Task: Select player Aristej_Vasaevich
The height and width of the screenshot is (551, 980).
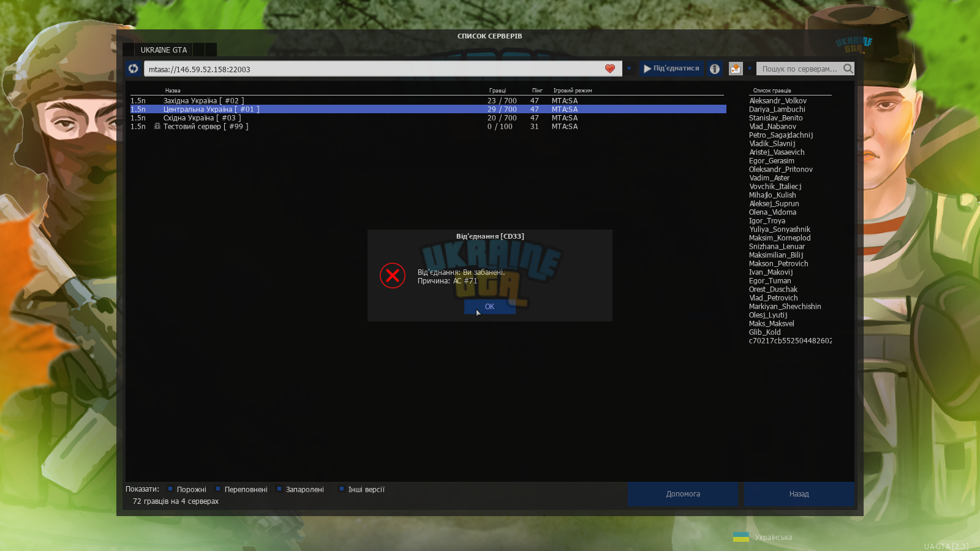Action: pos(777,152)
